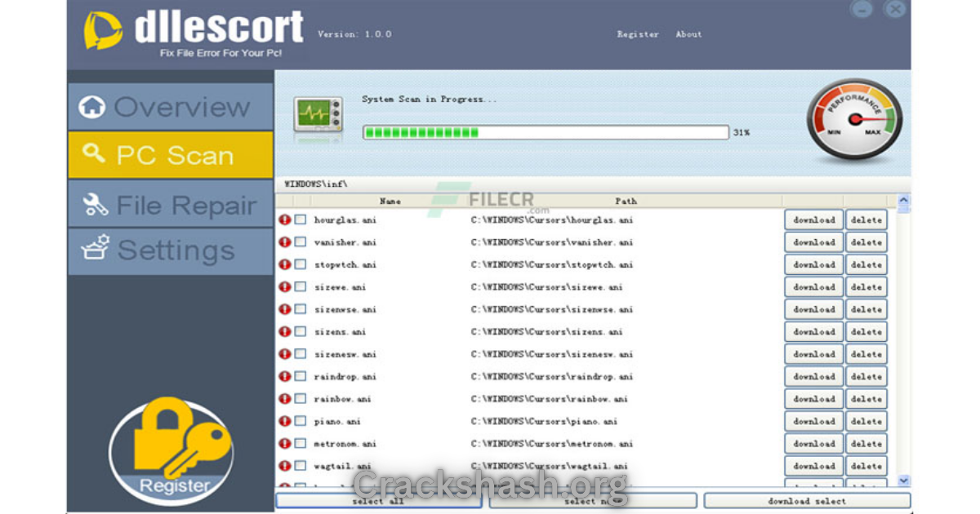This screenshot has height=514, width=980.
Task: Tick the checkbox for sizenesw.ani
Action: [301, 354]
